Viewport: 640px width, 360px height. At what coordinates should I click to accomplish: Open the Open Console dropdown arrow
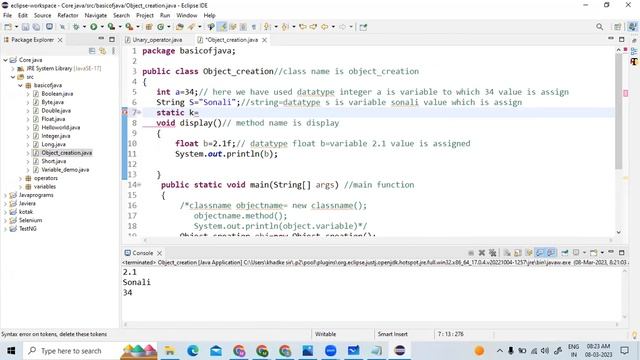click(x=602, y=253)
